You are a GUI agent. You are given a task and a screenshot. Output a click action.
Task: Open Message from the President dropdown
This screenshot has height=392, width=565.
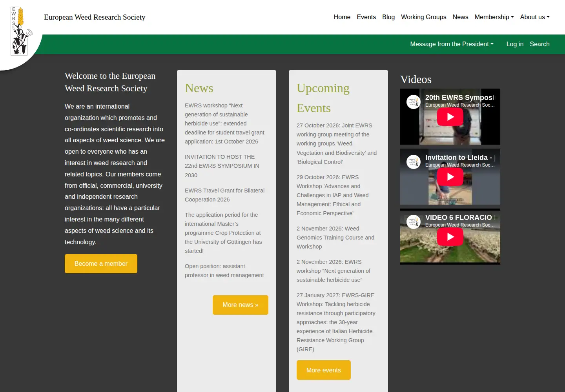(x=452, y=44)
